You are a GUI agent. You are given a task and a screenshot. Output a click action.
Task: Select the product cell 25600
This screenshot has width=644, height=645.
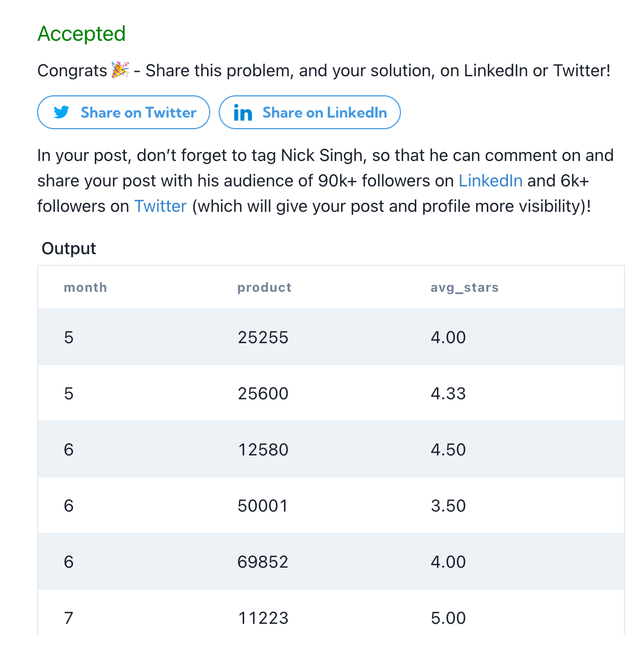point(263,393)
